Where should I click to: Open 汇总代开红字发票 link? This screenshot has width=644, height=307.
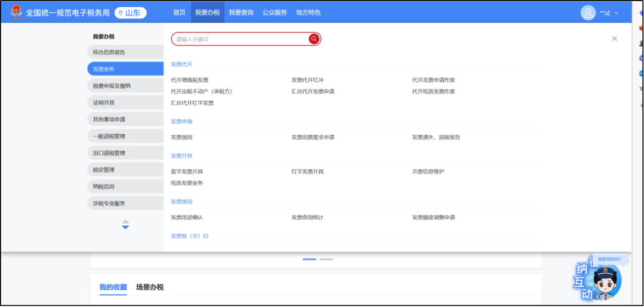pos(192,103)
